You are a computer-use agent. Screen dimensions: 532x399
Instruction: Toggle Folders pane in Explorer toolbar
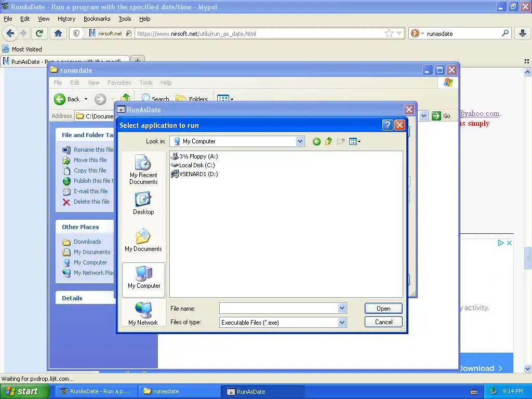[x=192, y=99]
